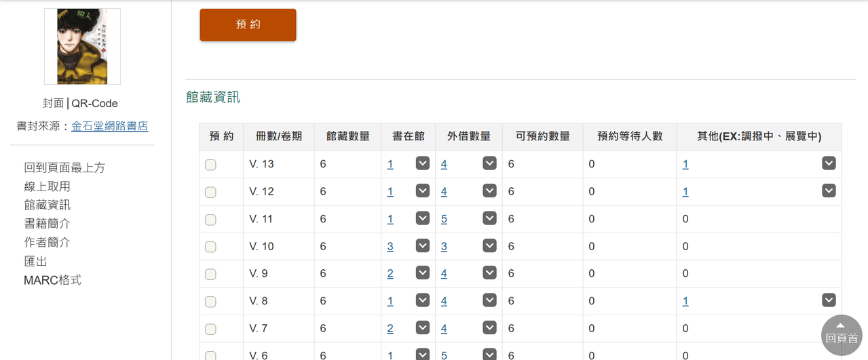Expand 其他 chevron in V. 8 row
The image size is (868, 360).
pyautogui.click(x=829, y=300)
